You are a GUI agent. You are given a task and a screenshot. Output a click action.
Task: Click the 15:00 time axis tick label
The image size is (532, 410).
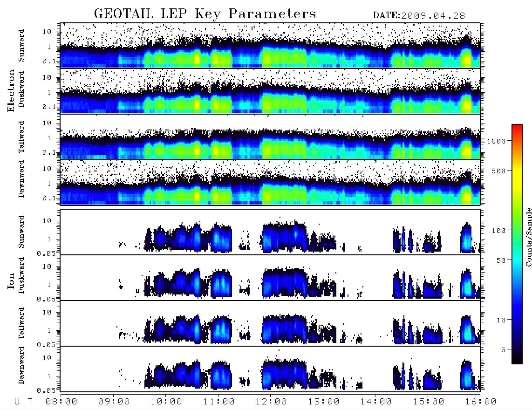point(429,402)
